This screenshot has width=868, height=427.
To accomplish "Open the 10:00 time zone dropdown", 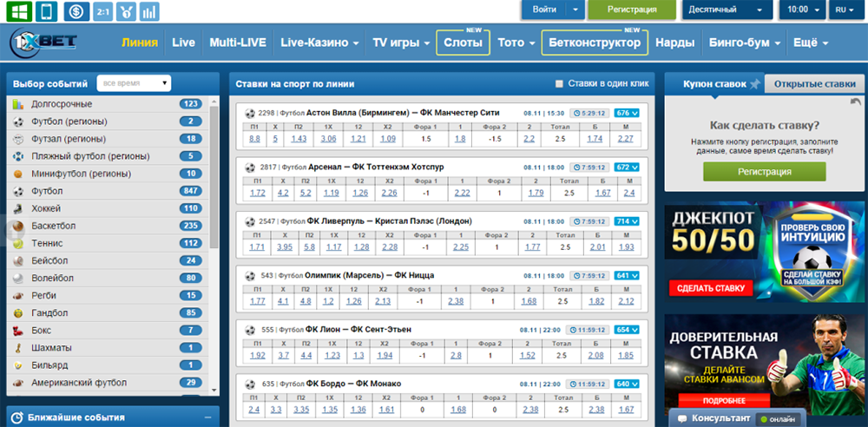I will point(801,10).
